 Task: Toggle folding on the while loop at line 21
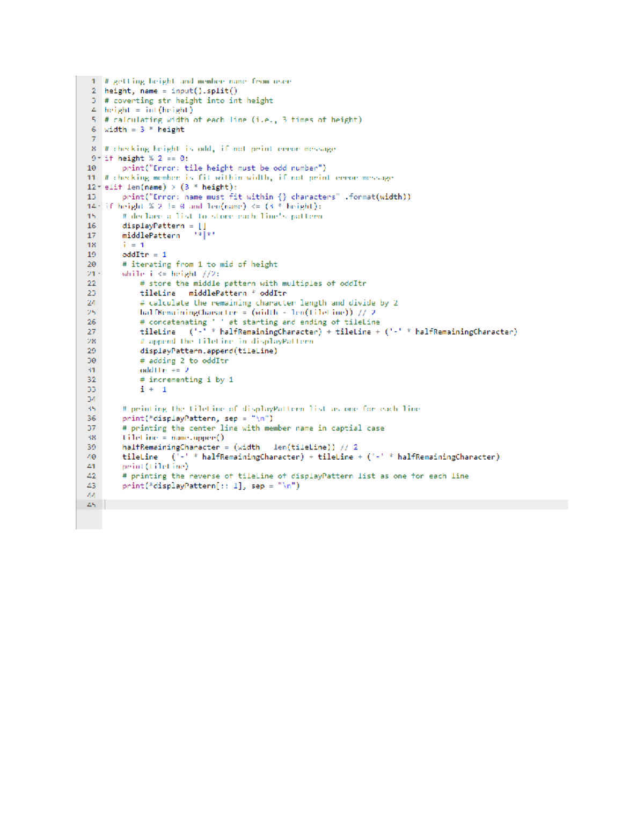(x=98, y=274)
